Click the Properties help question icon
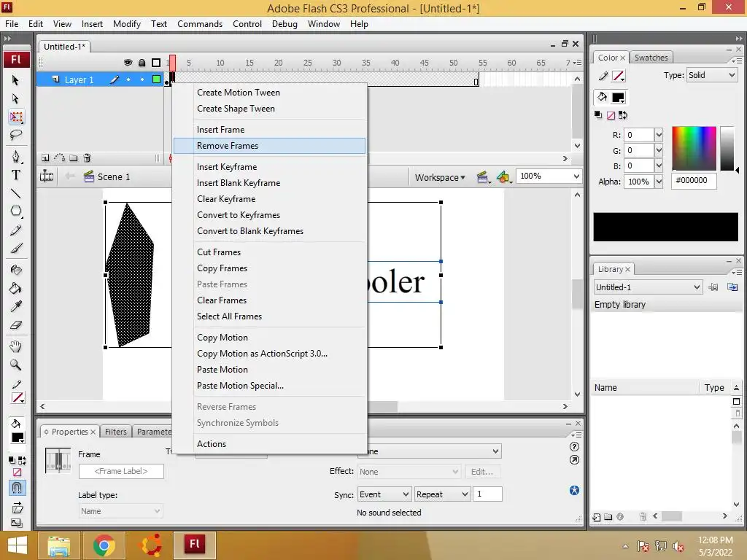 click(575, 447)
